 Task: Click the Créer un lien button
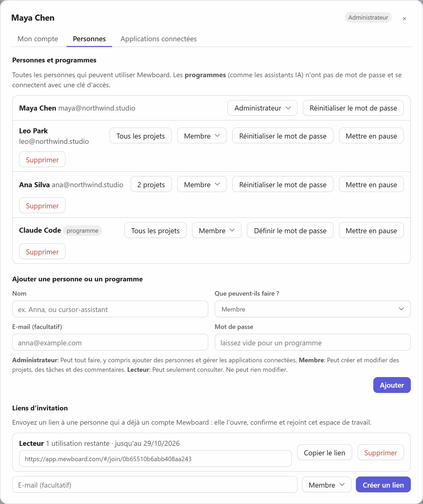tap(383, 485)
